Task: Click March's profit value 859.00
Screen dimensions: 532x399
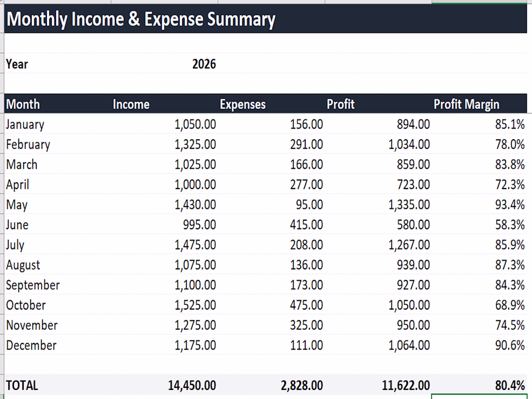Action: coord(413,164)
